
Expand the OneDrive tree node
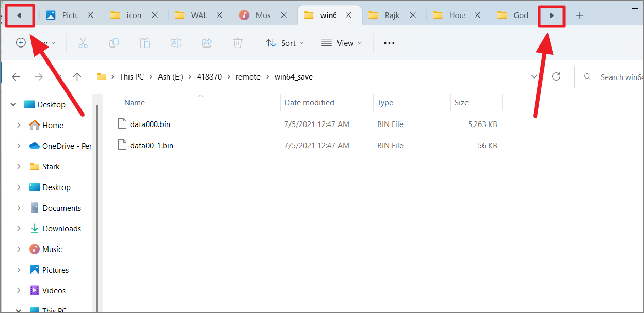(x=19, y=146)
